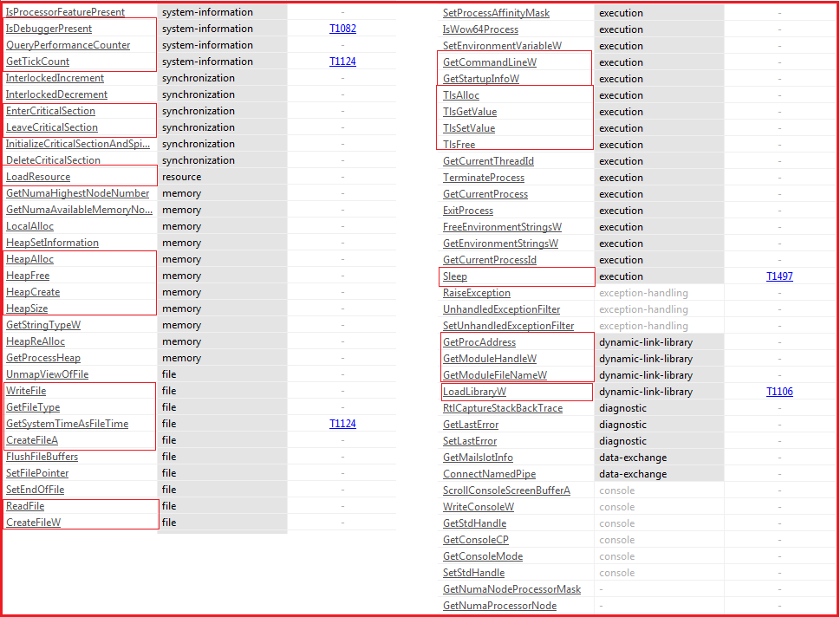Click the HeapSetInformation link

point(53,243)
